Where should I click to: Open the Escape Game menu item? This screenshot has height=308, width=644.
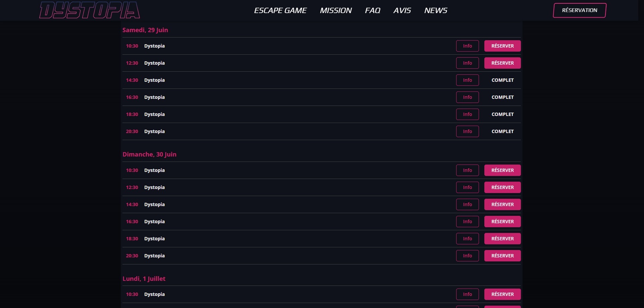point(280,10)
